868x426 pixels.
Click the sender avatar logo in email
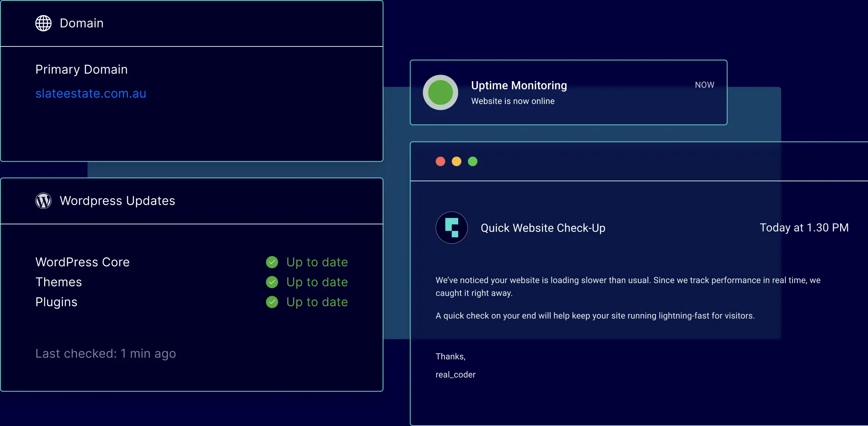(452, 228)
